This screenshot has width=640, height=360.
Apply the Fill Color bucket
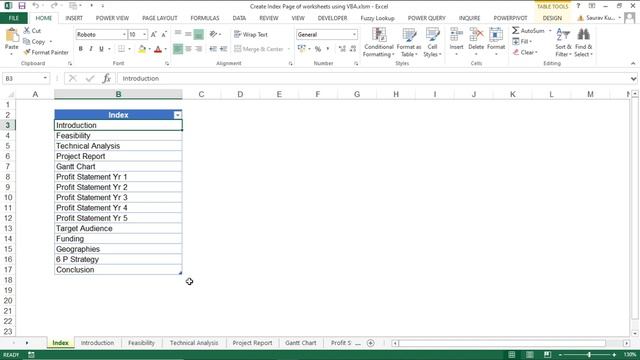[142, 49]
